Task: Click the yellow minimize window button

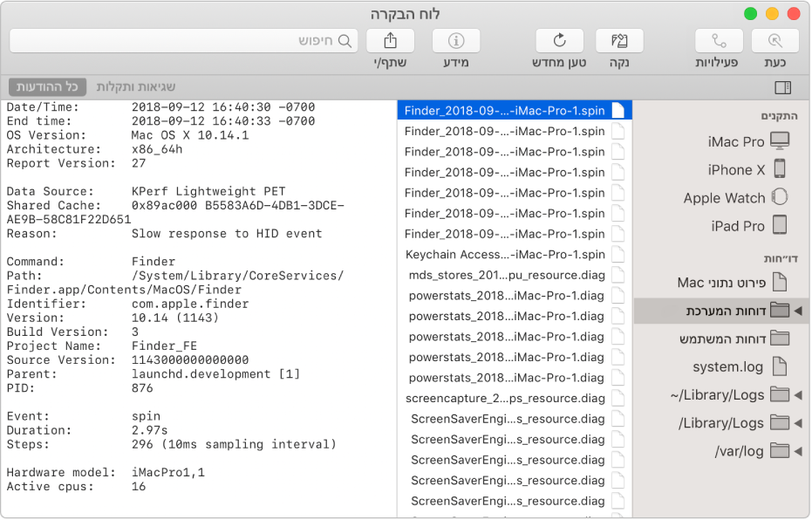Action: pyautogui.click(x=772, y=14)
